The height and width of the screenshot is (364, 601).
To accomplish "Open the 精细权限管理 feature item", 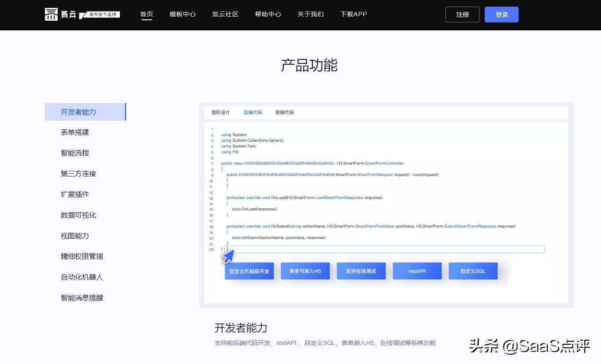I will [82, 257].
